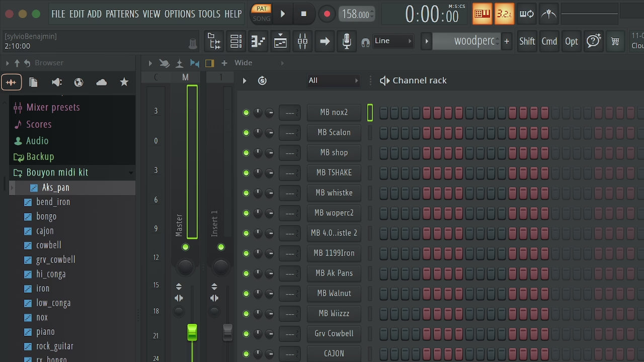644x362 pixels.
Task: Open the plugin database globe icon
Action: pos(78,82)
